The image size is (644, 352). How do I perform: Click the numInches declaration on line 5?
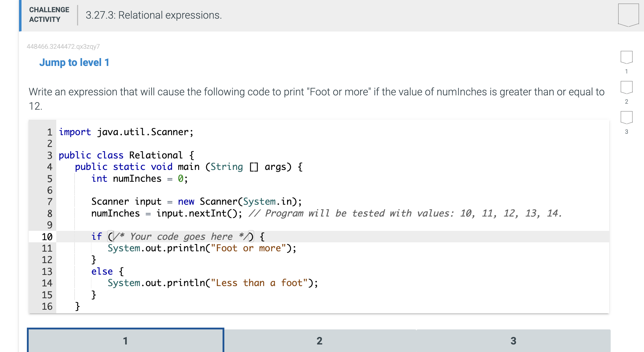tap(139, 179)
